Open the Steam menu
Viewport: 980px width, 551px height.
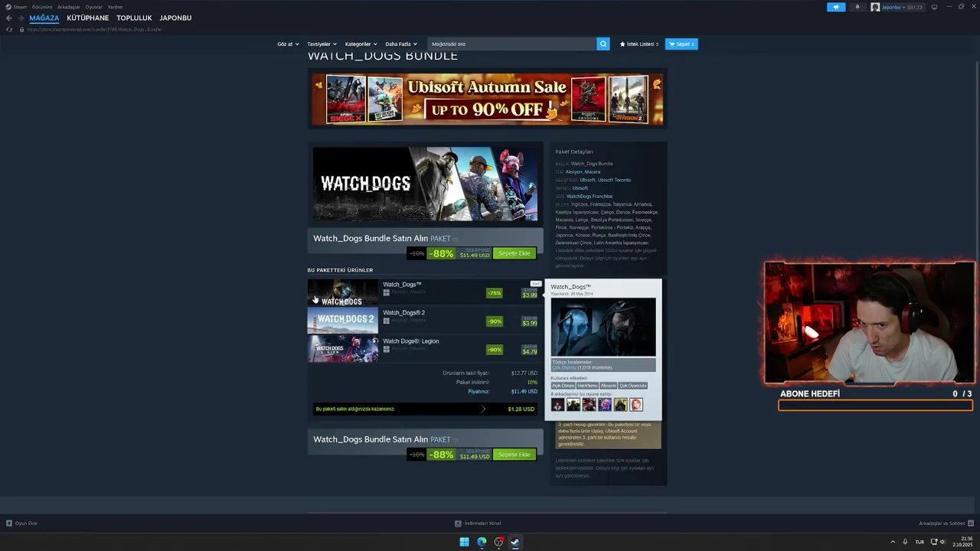click(x=20, y=7)
